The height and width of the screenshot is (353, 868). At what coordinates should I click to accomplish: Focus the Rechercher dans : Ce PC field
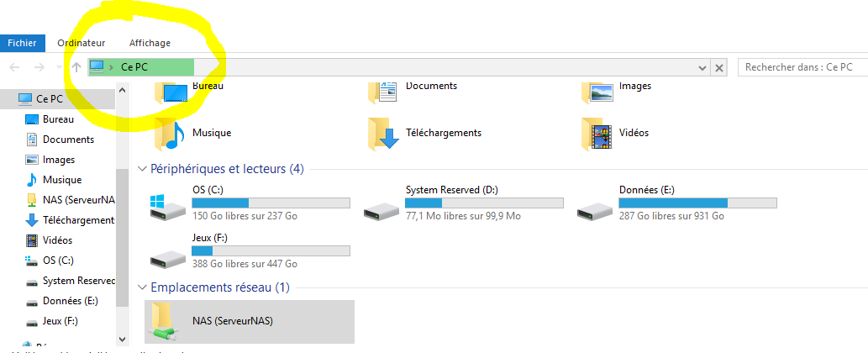(x=801, y=67)
